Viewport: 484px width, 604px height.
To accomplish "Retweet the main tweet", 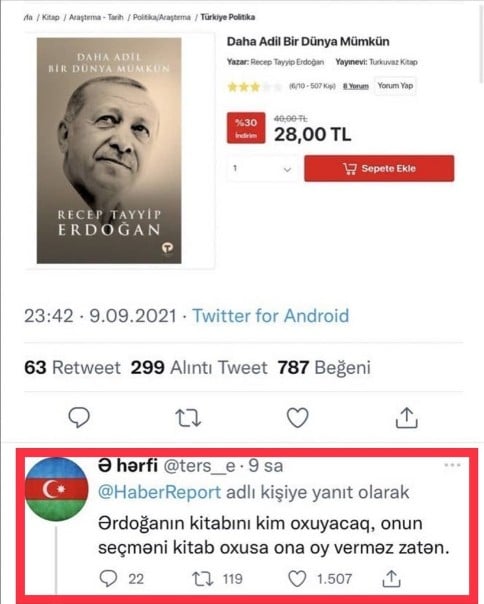I will click(x=188, y=418).
